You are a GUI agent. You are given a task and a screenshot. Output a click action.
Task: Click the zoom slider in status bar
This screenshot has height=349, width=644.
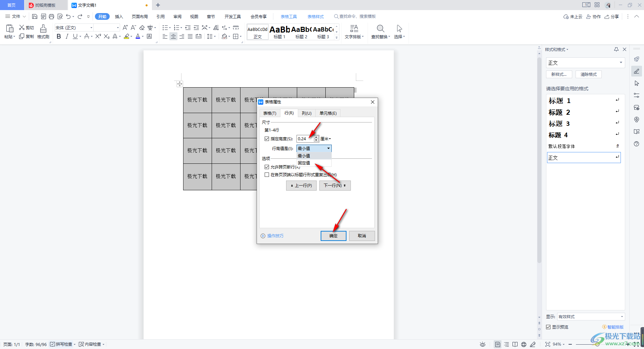tap(597, 344)
